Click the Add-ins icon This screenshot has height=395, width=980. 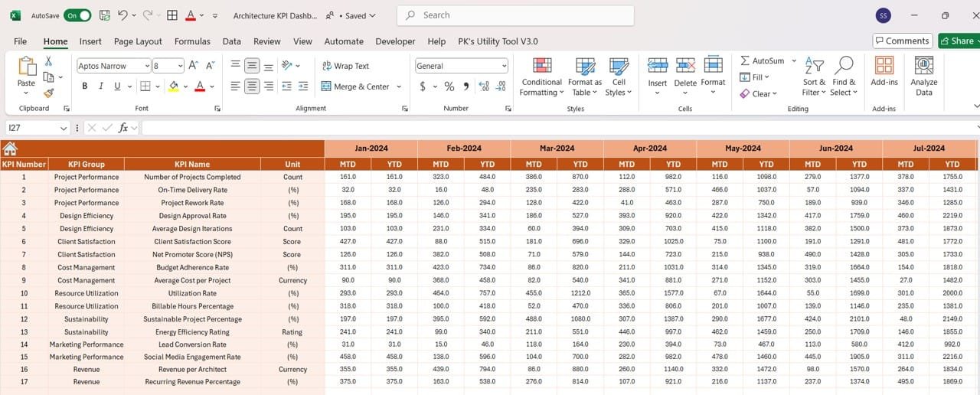point(884,77)
